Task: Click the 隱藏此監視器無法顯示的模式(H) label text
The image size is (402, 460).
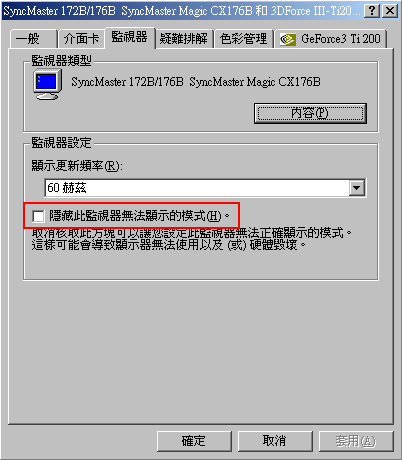Action: pyautogui.click(x=135, y=216)
